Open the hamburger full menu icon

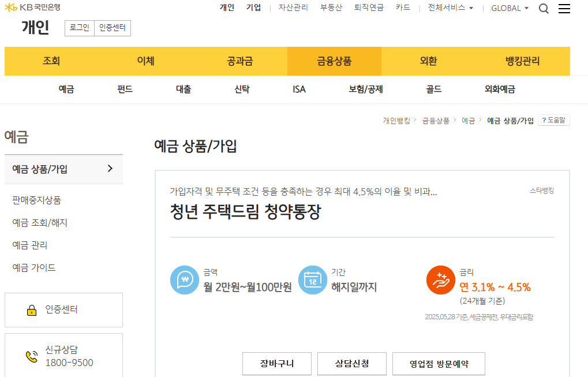(x=564, y=8)
